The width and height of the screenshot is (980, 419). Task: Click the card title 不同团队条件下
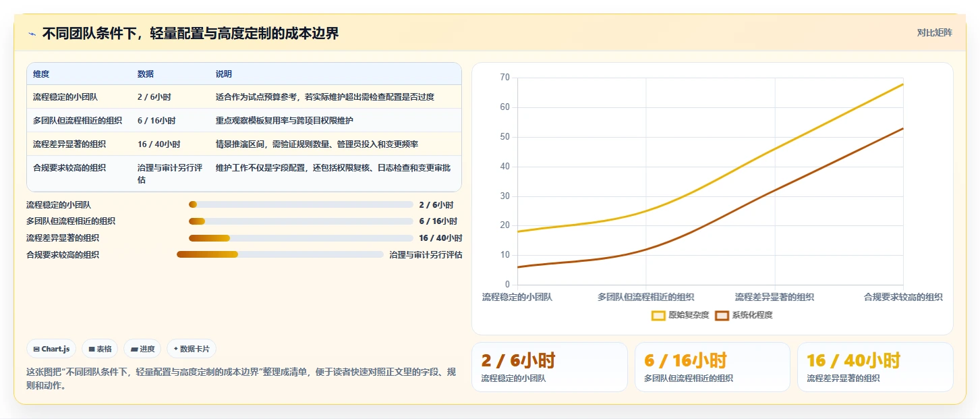[190, 34]
